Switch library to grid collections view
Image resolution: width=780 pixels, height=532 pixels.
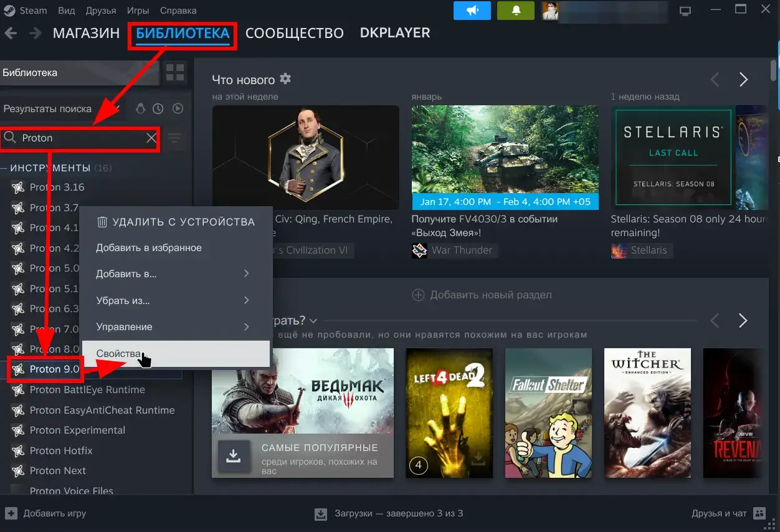[x=175, y=72]
